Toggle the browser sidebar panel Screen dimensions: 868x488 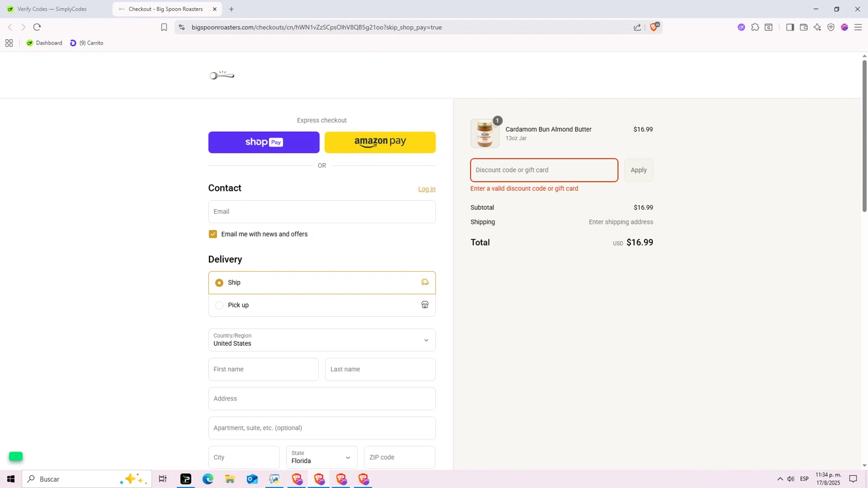pyautogui.click(x=790, y=27)
